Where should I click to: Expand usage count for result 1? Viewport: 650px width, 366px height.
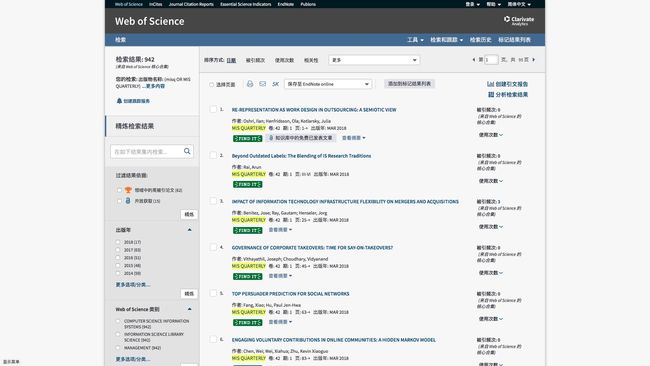491,135
